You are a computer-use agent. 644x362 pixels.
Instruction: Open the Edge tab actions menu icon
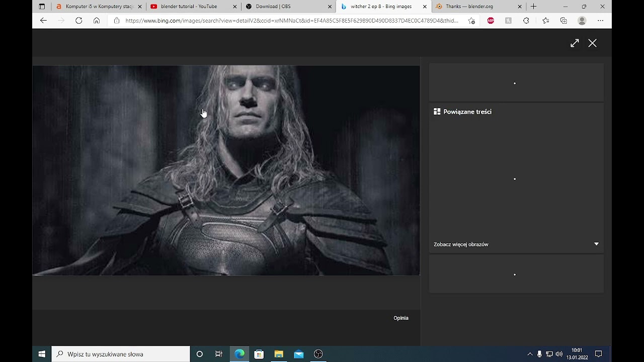42,7
